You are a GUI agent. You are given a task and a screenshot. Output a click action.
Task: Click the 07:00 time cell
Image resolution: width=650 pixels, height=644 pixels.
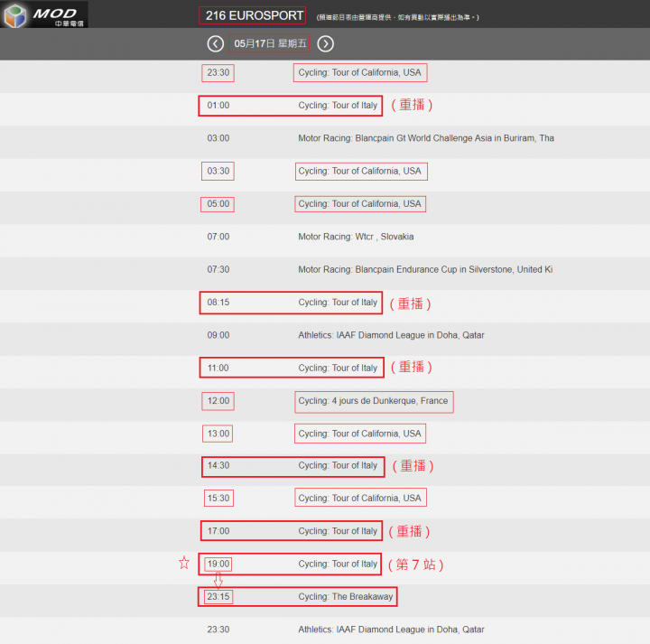pyautogui.click(x=218, y=237)
